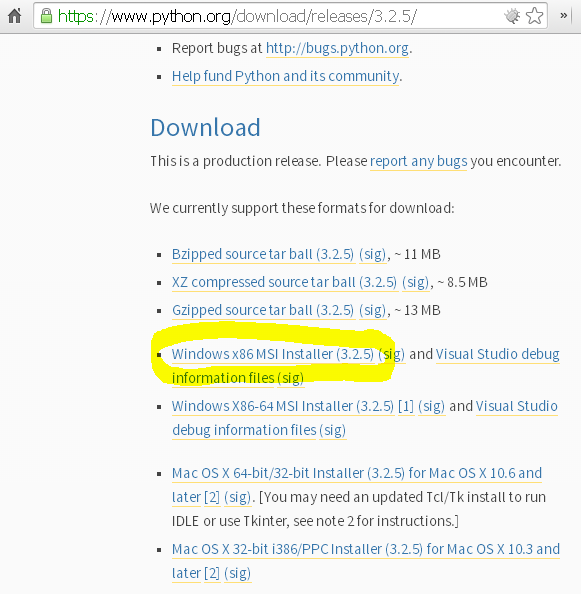Open sig link after x86 debug information files

[x=290, y=378]
